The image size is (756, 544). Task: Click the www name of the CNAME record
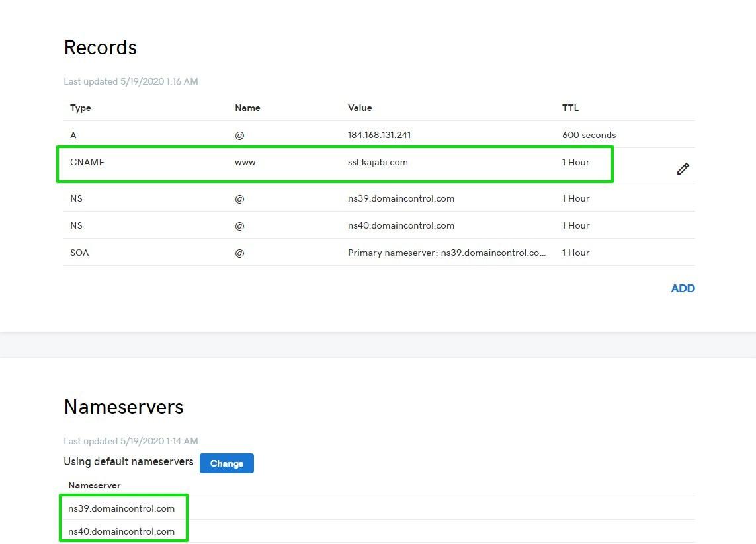coord(245,162)
